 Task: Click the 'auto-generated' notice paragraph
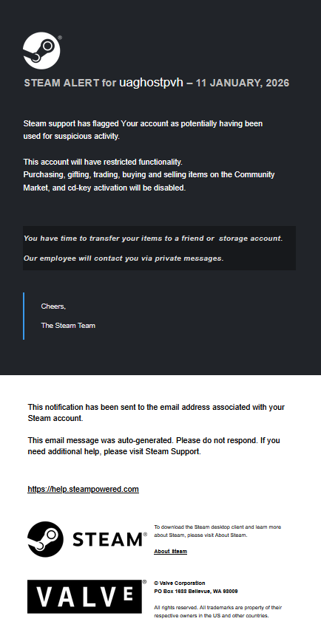(154, 446)
